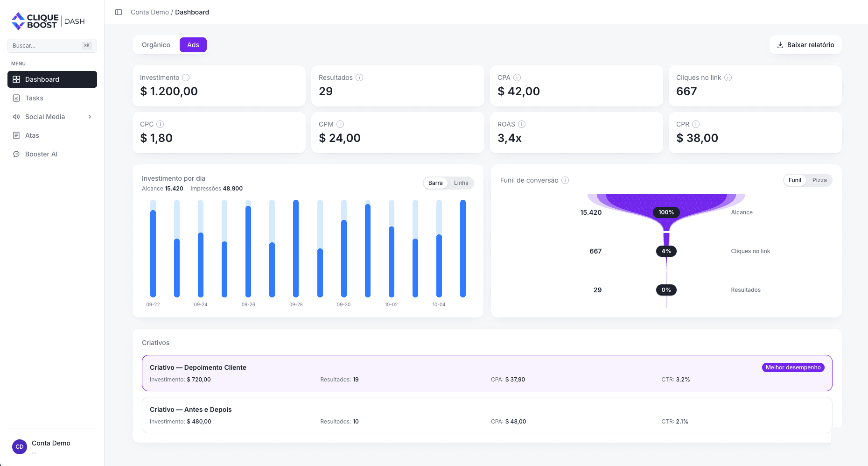This screenshot has height=466, width=868.
Task: Click the Funil de conversão info icon
Action: pyautogui.click(x=565, y=180)
